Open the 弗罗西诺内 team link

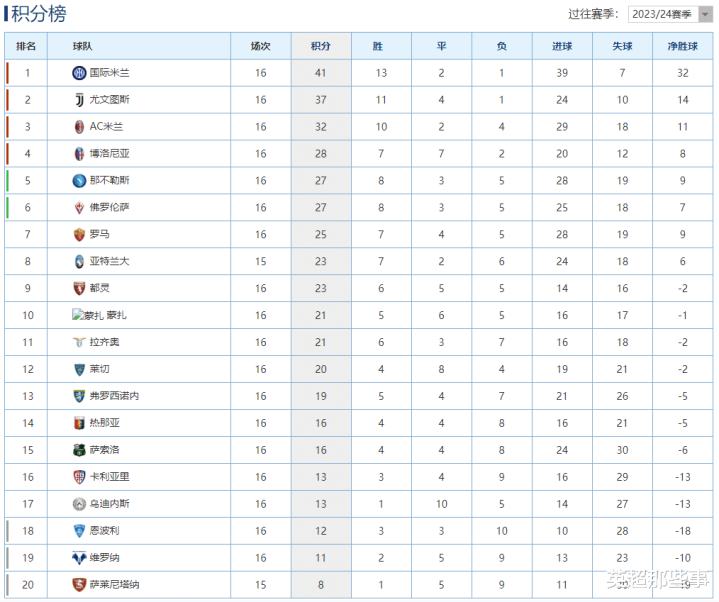pos(114,396)
